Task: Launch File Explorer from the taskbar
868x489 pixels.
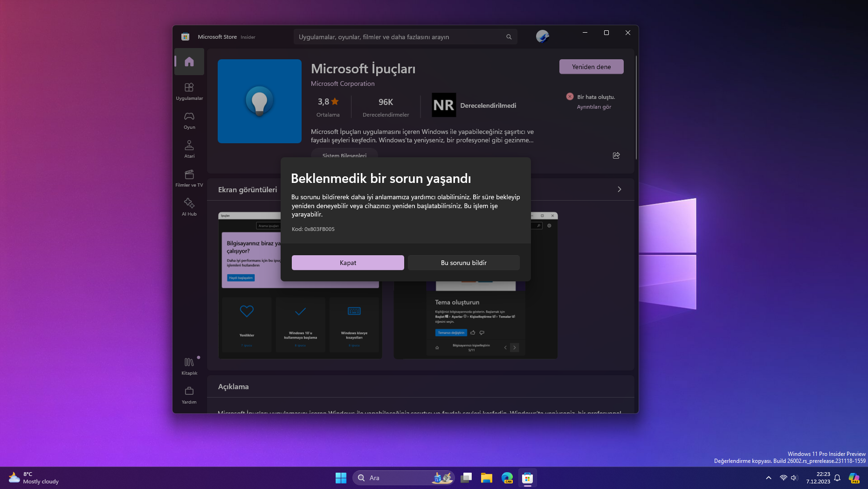Action: [487, 478]
